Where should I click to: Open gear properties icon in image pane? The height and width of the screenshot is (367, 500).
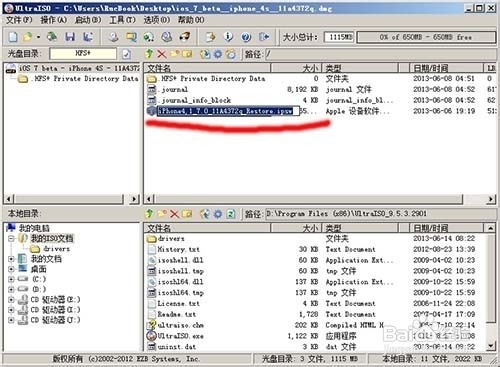218,54
